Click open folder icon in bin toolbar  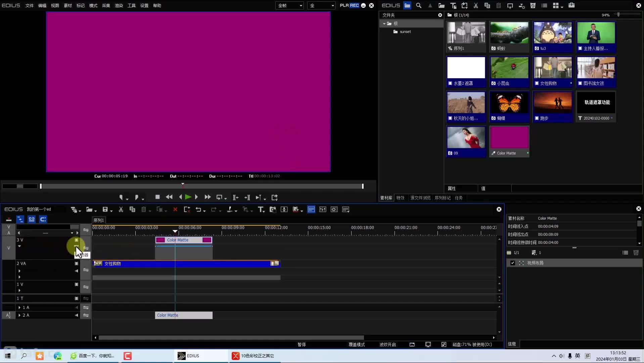click(x=442, y=5)
